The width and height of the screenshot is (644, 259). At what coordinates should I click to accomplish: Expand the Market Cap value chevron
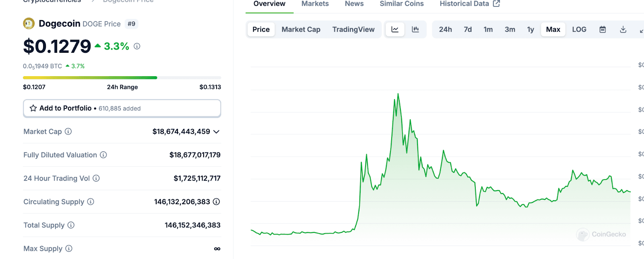216,132
